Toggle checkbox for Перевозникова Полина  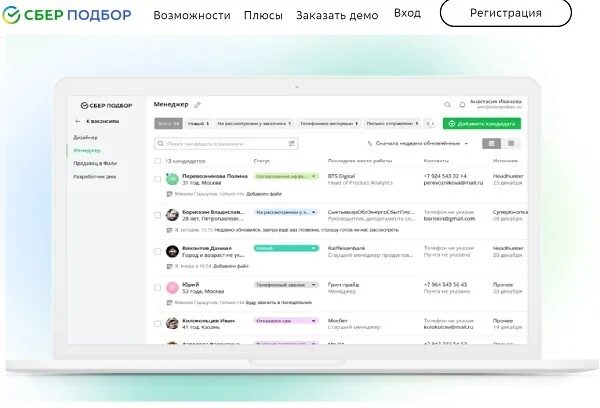157,179
